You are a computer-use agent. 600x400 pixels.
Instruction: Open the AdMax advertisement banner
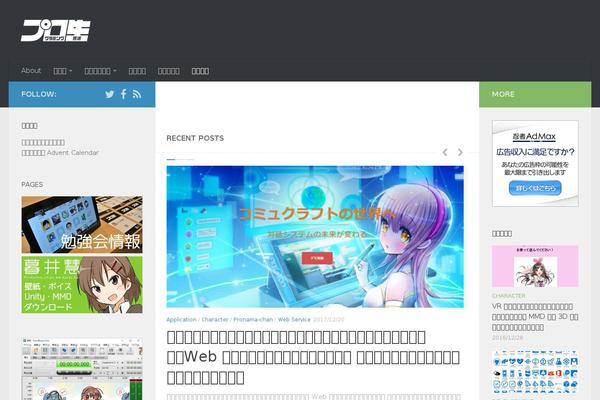pos(535,163)
